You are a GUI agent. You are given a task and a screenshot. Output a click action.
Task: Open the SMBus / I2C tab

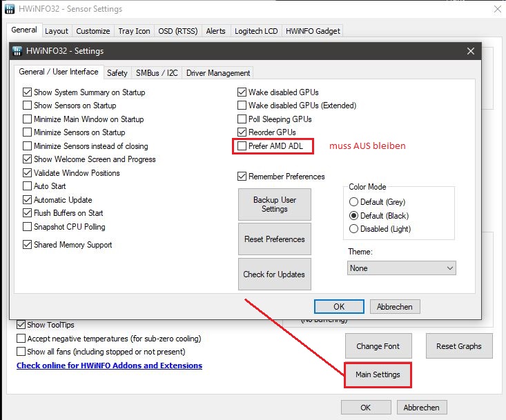pyautogui.click(x=157, y=73)
